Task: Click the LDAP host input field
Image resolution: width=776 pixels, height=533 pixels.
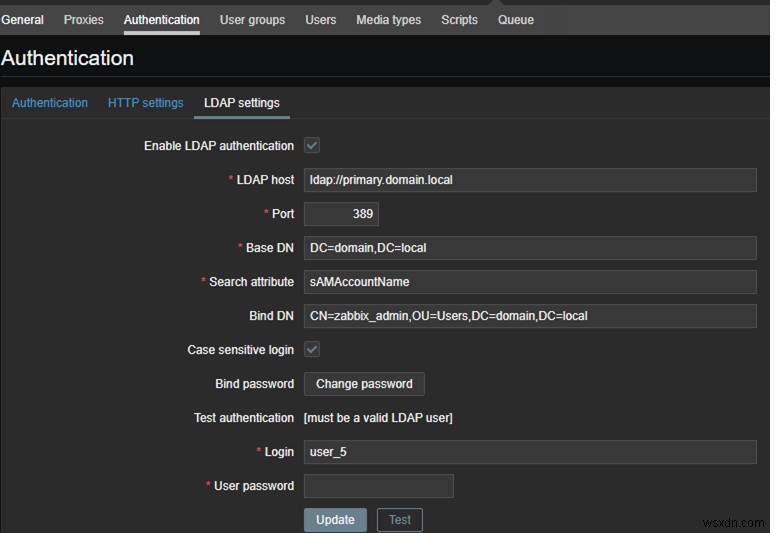Action: click(530, 180)
